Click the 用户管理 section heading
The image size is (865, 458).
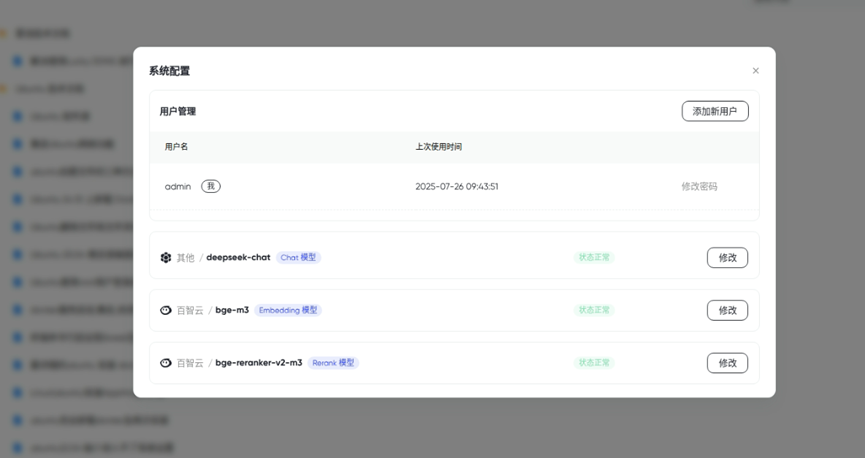coord(178,111)
